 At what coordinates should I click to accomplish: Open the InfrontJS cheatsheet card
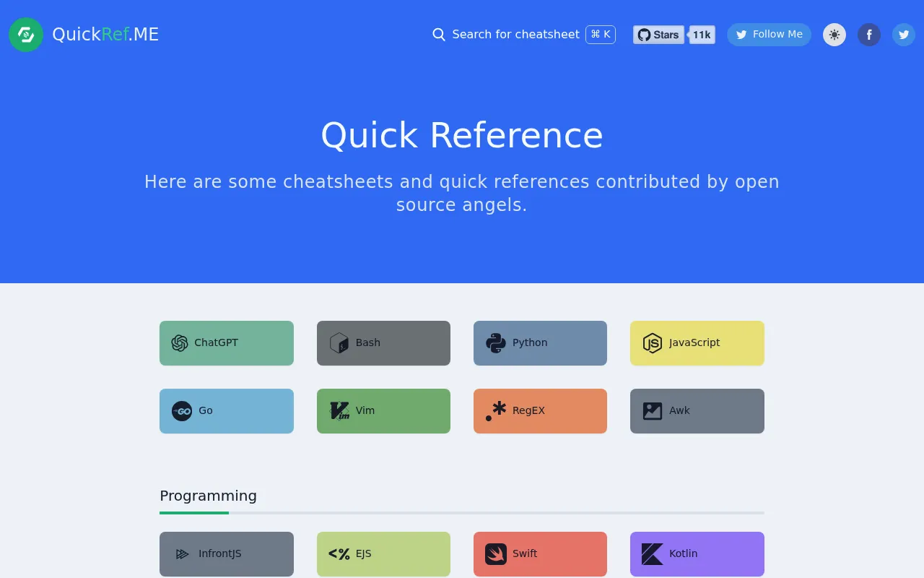click(x=227, y=554)
